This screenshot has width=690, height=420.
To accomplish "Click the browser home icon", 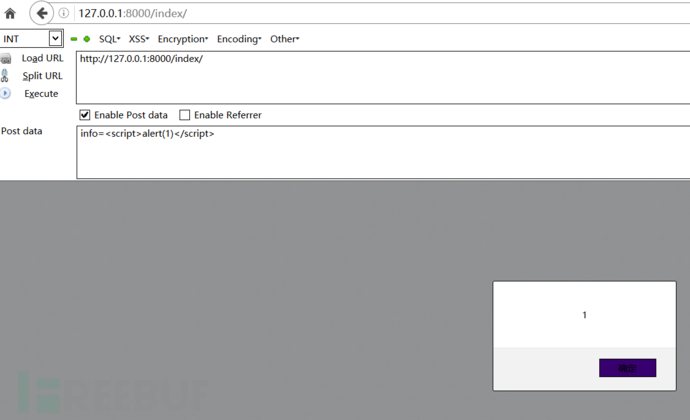I will tap(10, 13).
